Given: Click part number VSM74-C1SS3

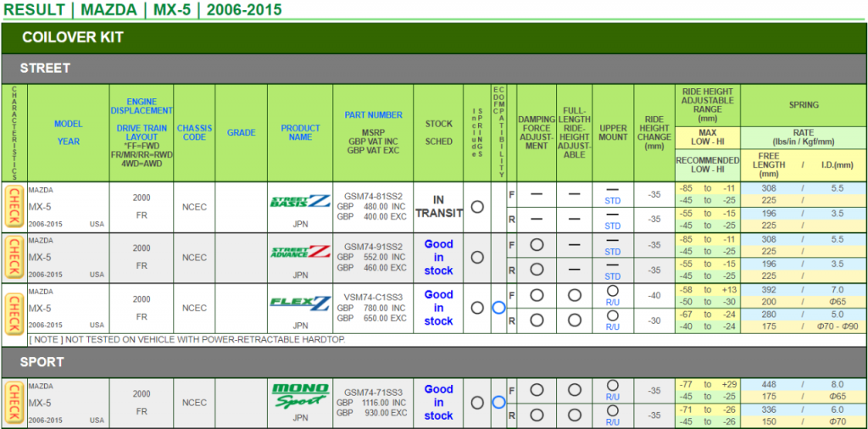Looking at the screenshot, I should [373, 298].
